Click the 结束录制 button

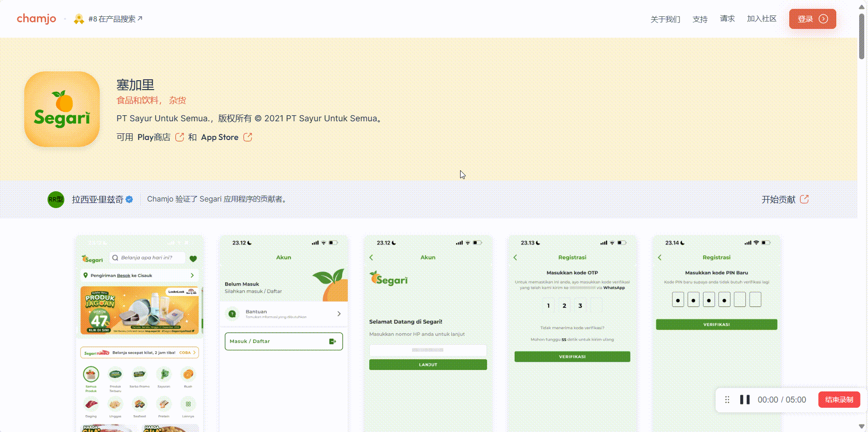pyautogui.click(x=839, y=400)
